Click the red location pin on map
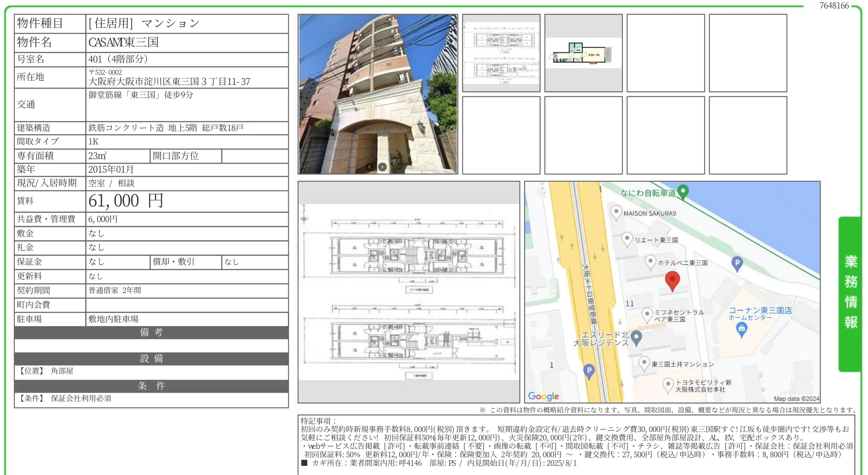868x475 pixels. [672, 281]
